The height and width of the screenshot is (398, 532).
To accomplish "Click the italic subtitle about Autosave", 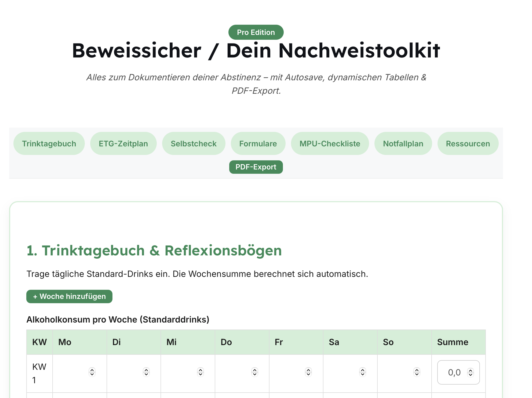I will coord(256,84).
